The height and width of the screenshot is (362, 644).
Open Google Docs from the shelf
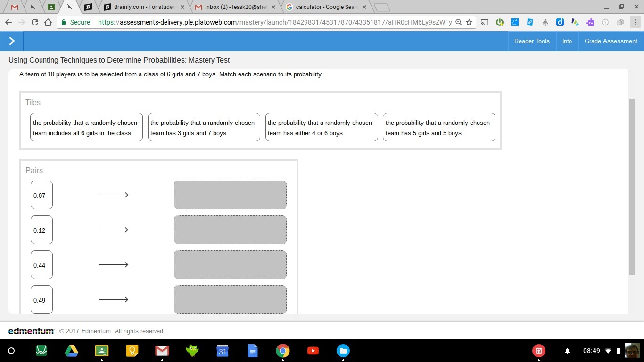point(253,351)
